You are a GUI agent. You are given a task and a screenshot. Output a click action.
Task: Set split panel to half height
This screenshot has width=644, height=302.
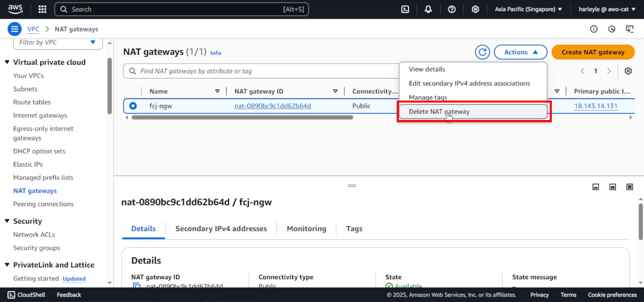[x=613, y=187]
